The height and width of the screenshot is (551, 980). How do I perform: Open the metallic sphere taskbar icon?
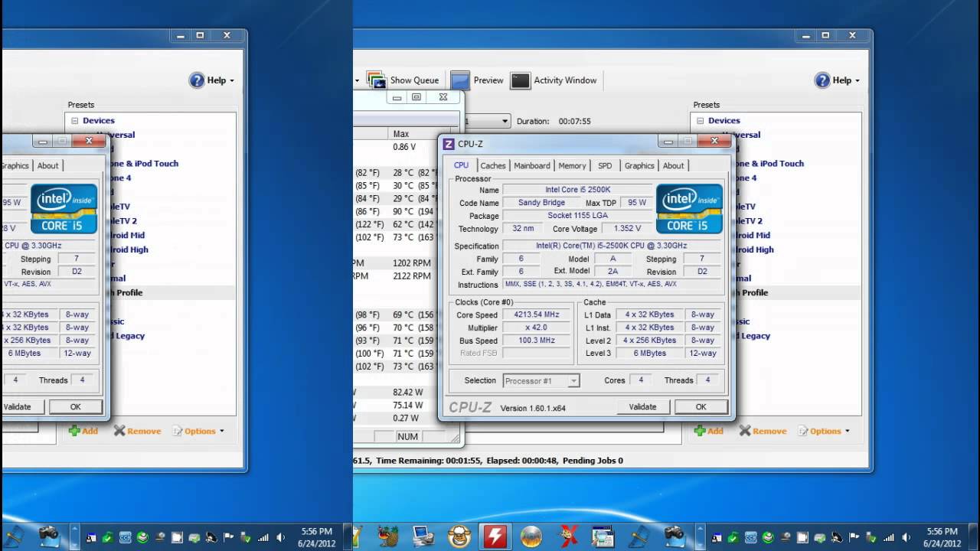coord(531,536)
